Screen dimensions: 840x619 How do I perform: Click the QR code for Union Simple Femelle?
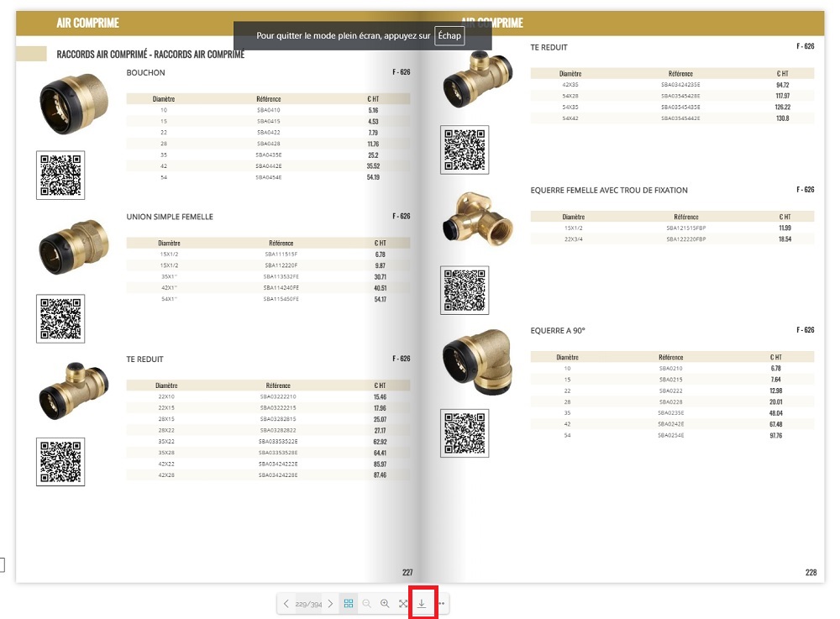click(60, 318)
